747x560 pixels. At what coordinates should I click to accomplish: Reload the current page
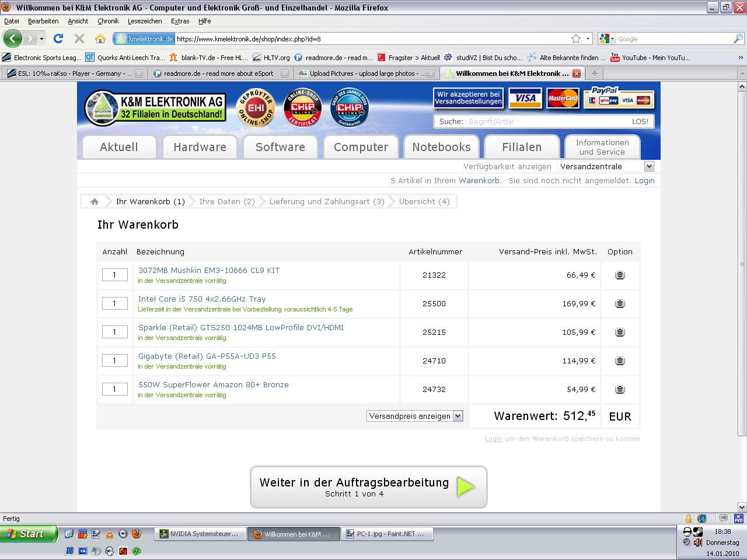[58, 38]
